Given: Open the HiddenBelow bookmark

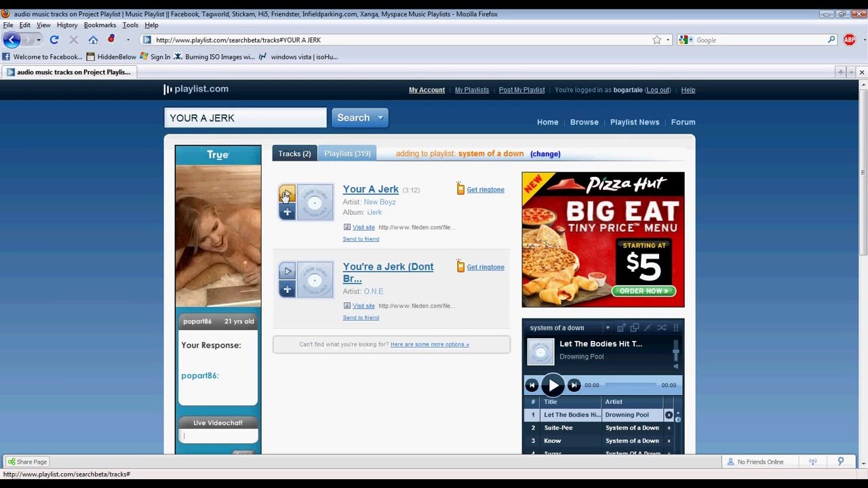Looking at the screenshot, I should (x=111, y=57).
